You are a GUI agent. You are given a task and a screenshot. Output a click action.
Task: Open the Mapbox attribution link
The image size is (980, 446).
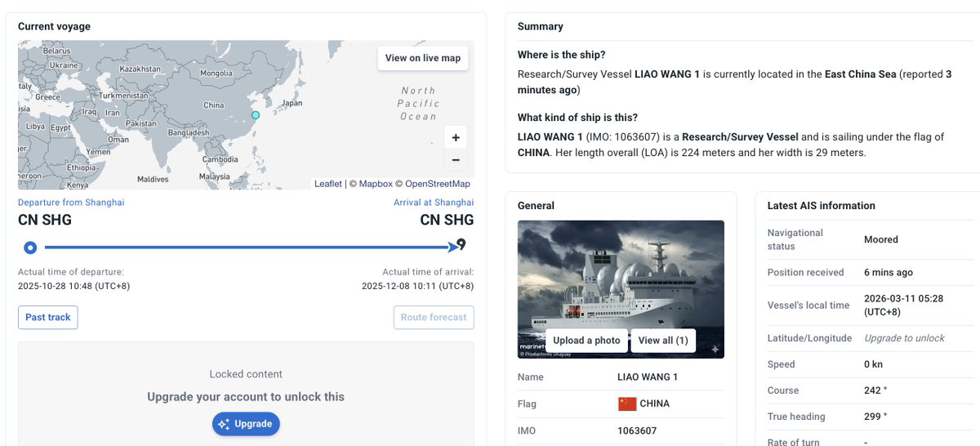376,184
